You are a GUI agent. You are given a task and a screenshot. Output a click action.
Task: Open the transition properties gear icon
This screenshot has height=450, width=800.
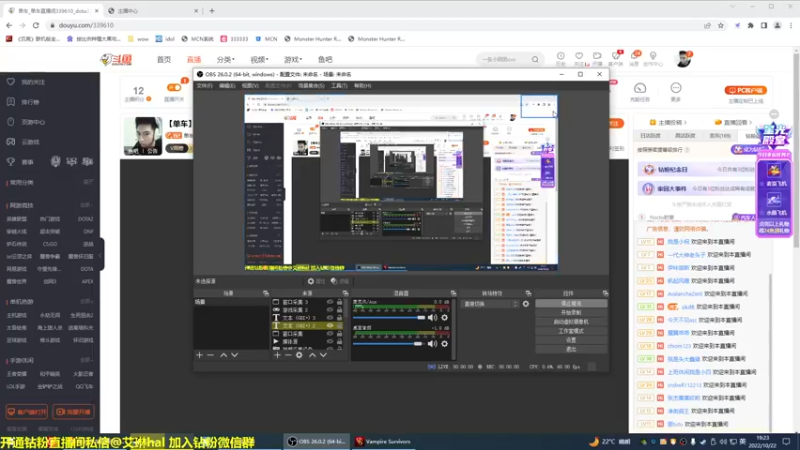[526, 304]
